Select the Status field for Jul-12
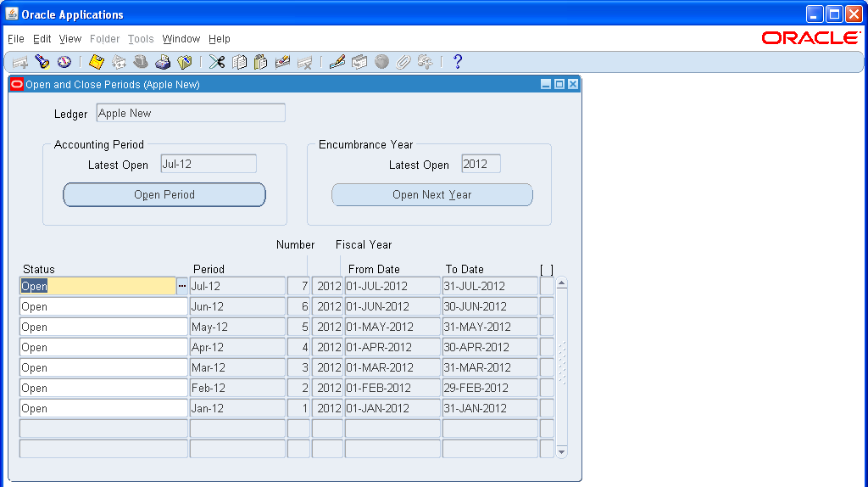The image size is (868, 487). [x=98, y=287]
